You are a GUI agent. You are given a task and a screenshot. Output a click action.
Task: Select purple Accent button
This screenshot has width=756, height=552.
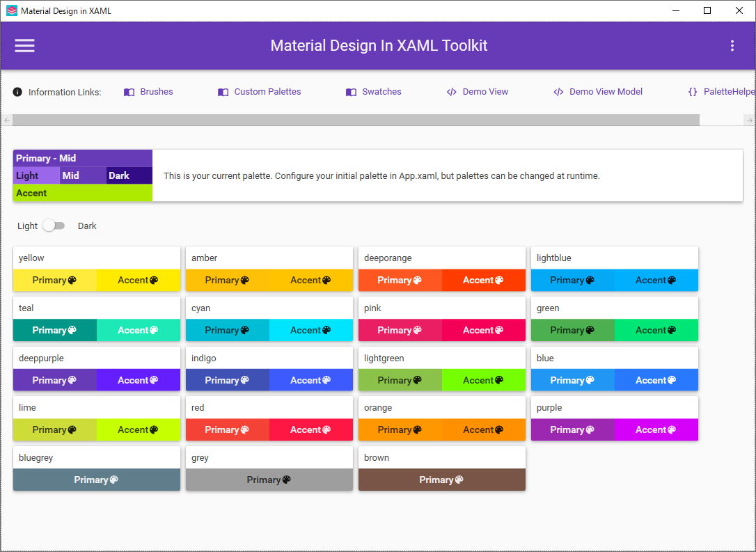pyautogui.click(x=656, y=429)
